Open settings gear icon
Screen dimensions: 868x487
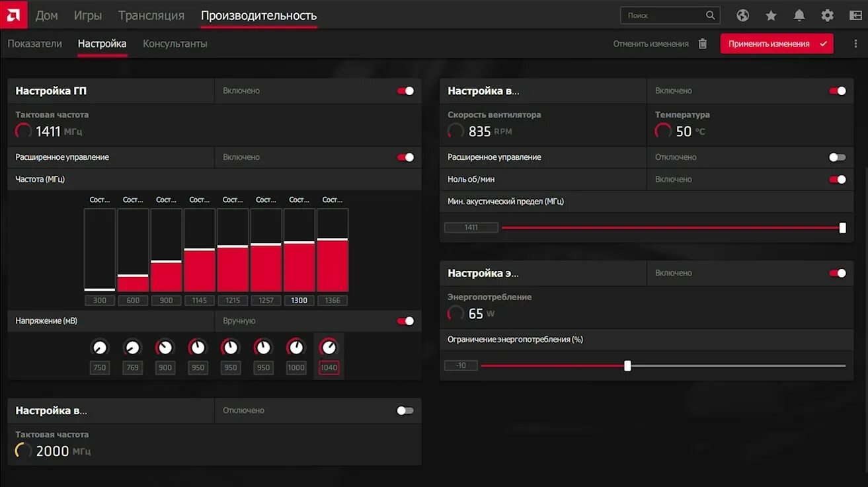pyautogui.click(x=827, y=15)
